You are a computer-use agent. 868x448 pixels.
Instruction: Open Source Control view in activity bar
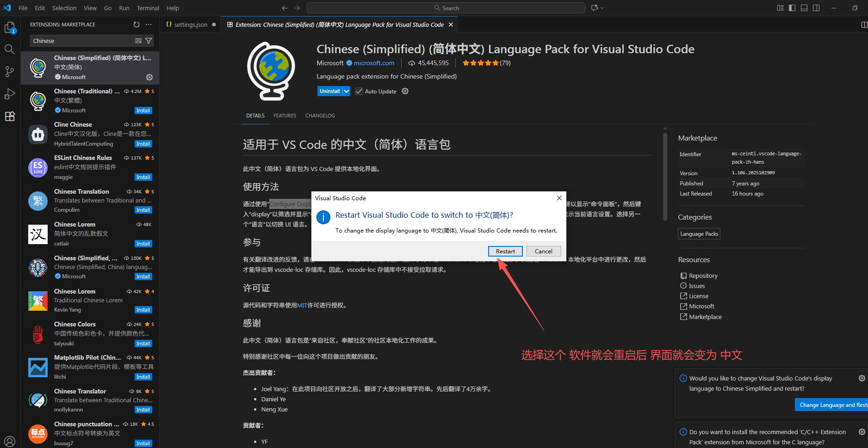pos(9,72)
